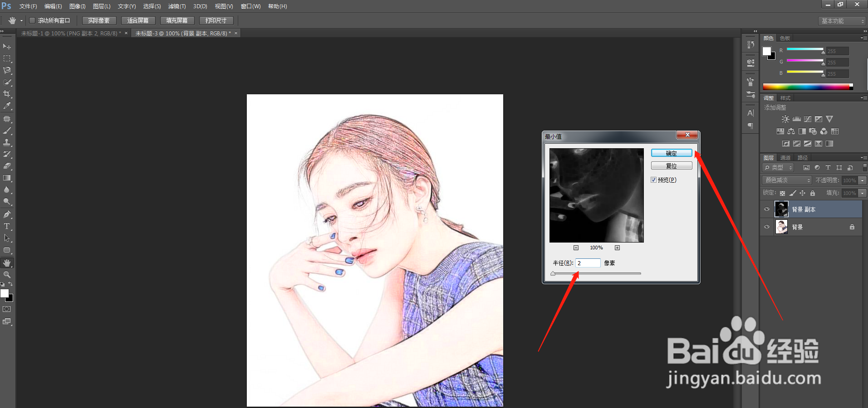Toggle lock position for the layer
868x408 pixels.
pos(803,193)
